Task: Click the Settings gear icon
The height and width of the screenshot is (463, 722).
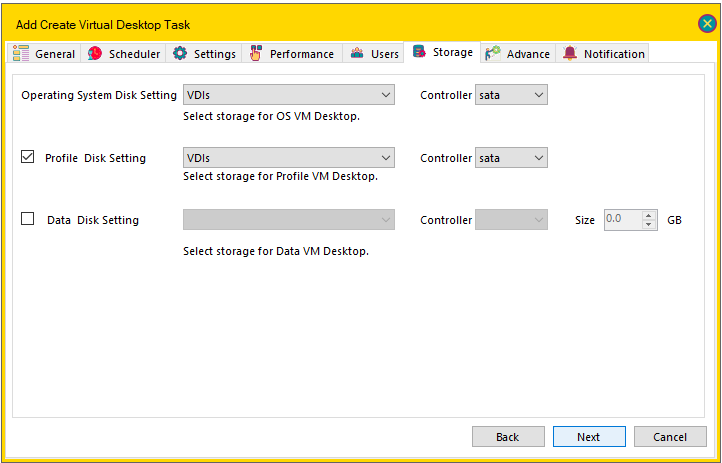Action: click(x=180, y=53)
